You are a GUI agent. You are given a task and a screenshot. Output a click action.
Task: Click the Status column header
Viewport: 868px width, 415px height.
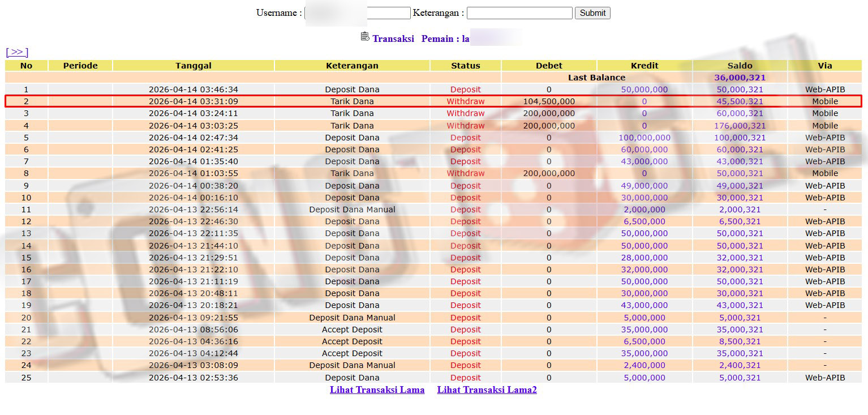[x=465, y=66]
